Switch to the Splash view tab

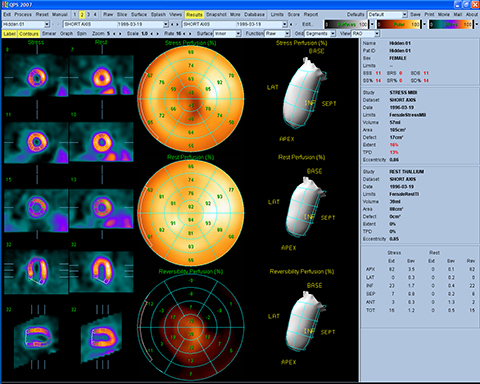[x=158, y=15]
